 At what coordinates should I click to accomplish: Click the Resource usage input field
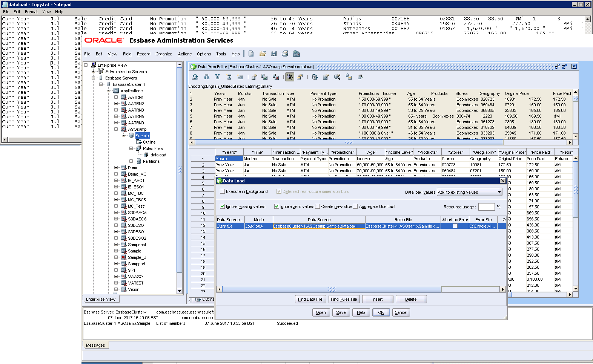coord(486,207)
